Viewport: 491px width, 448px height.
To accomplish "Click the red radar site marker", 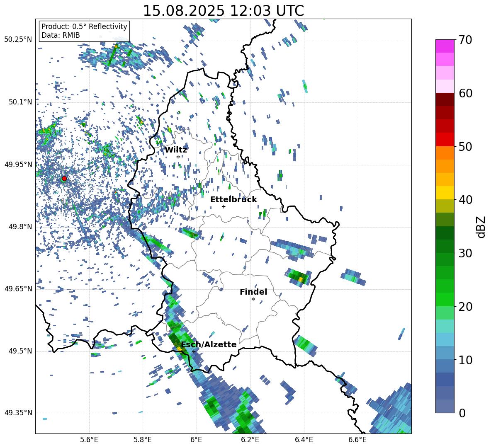I will pyautogui.click(x=64, y=178).
